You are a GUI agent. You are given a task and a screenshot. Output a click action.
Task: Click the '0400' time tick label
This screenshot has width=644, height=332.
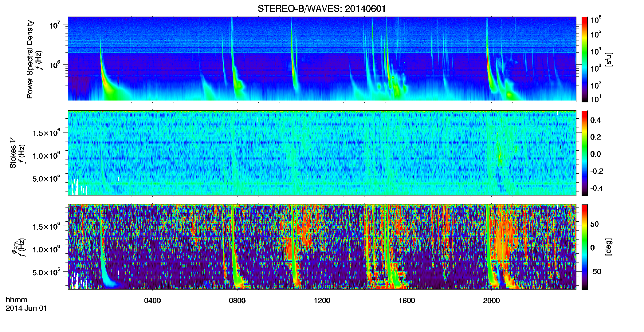tap(152, 300)
